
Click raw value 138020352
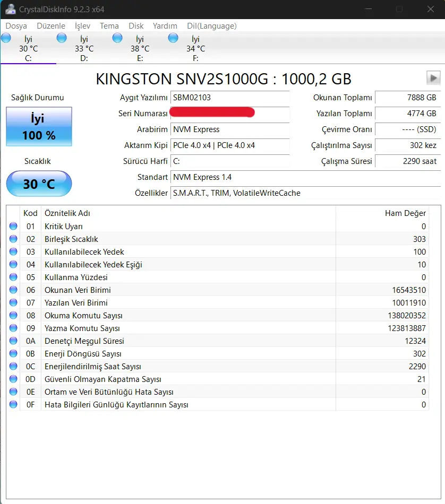pos(407,315)
